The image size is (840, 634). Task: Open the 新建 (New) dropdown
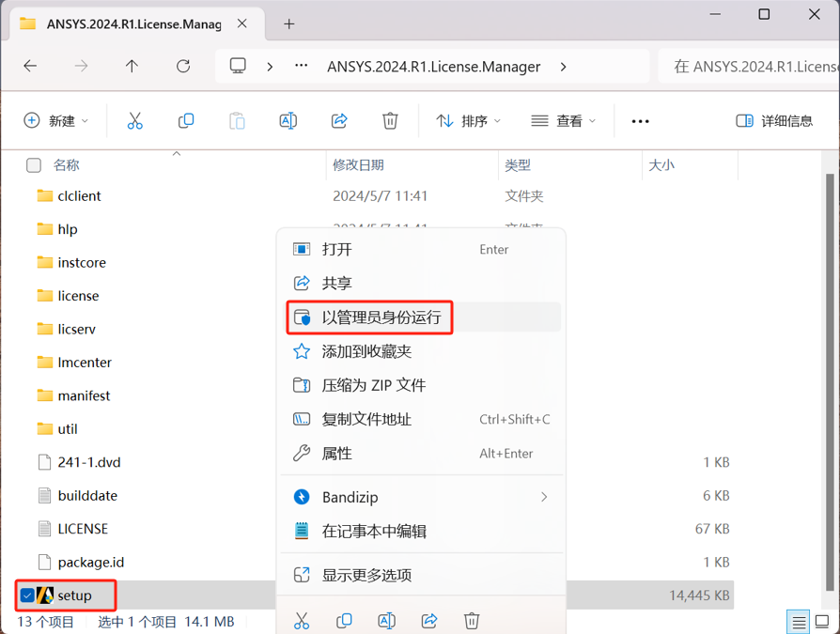click(x=56, y=121)
